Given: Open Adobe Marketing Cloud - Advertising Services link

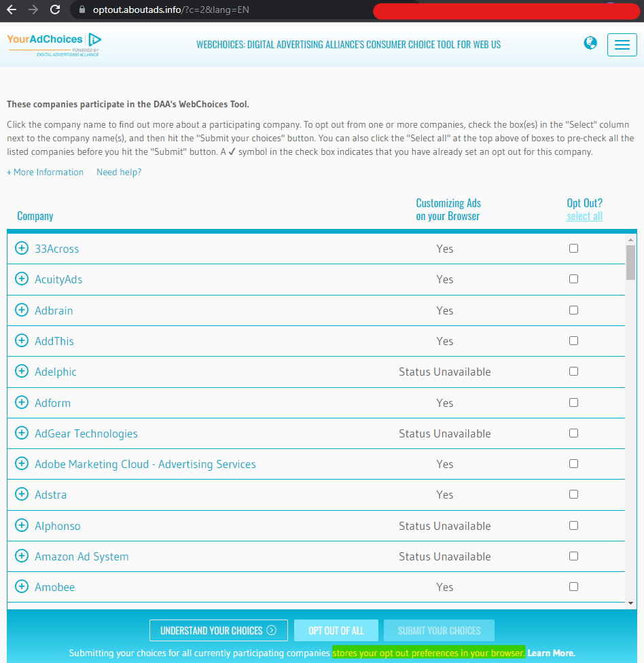Looking at the screenshot, I should 145,464.
